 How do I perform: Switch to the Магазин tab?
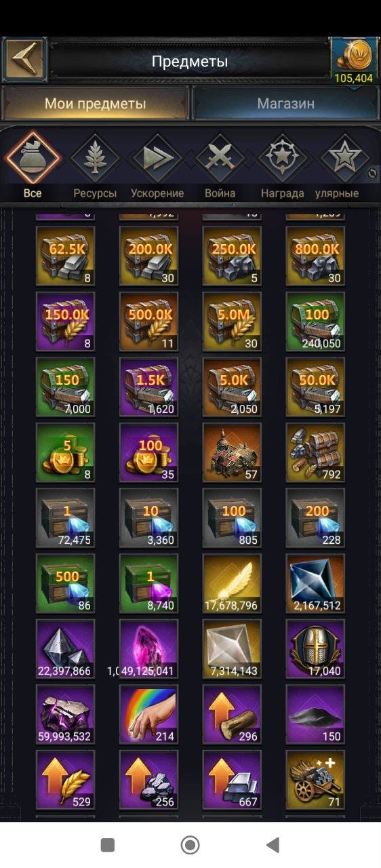[285, 104]
